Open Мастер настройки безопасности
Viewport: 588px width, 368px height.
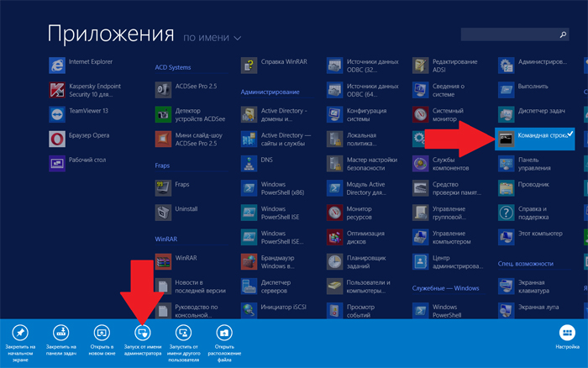coord(334,164)
